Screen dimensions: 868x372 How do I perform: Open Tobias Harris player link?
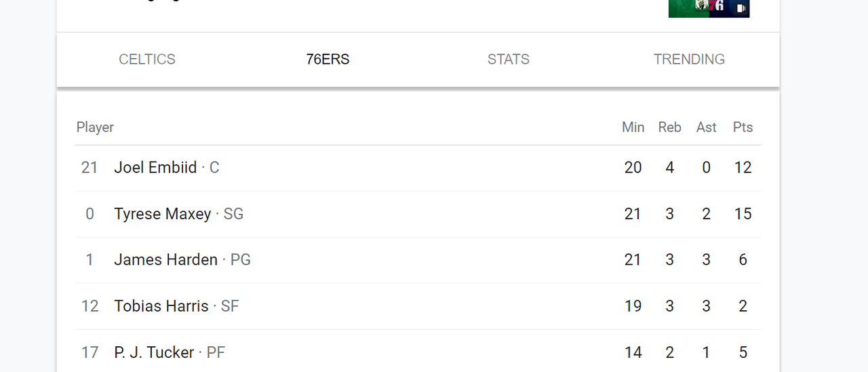[x=161, y=306]
